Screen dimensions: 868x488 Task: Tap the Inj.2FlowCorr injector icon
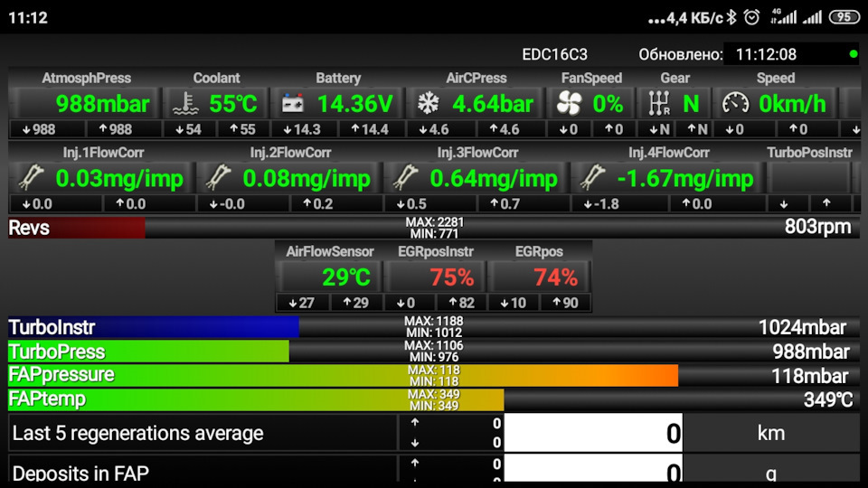pos(218,178)
